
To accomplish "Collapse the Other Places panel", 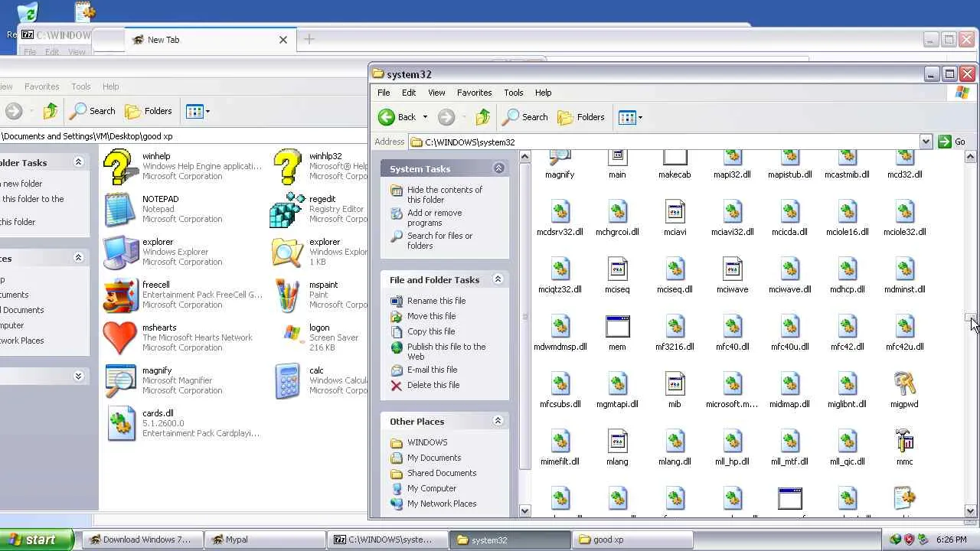I will (498, 421).
